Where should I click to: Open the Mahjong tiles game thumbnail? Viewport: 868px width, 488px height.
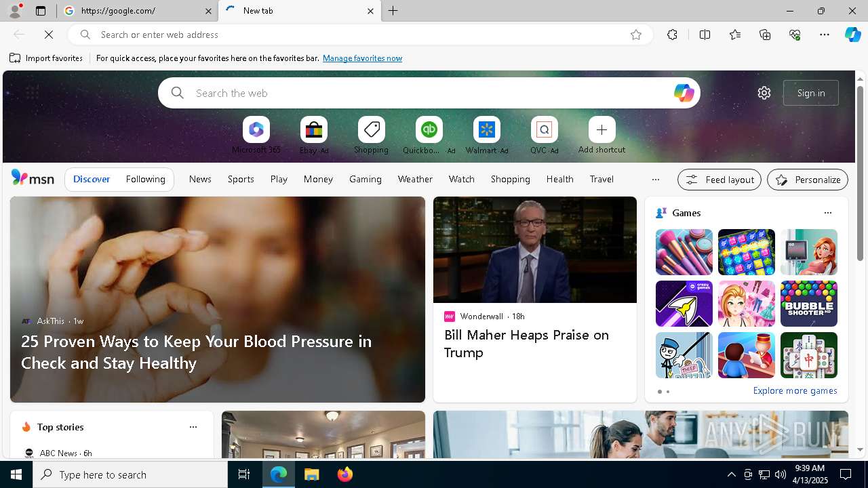point(808,355)
